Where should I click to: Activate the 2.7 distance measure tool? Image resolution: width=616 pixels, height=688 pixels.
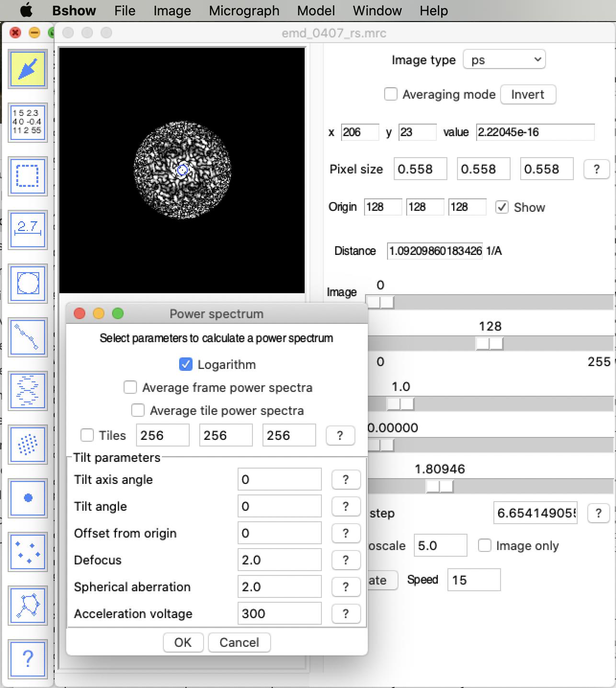pos(28,230)
